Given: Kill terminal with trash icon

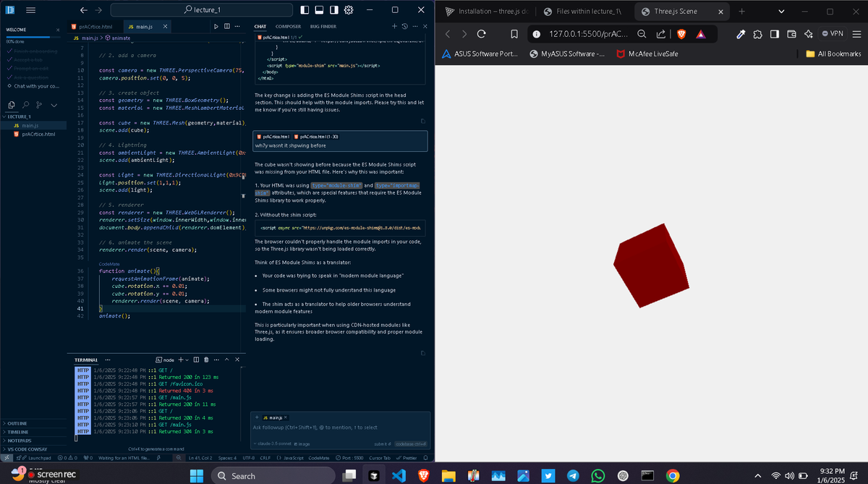Looking at the screenshot, I should point(206,360).
